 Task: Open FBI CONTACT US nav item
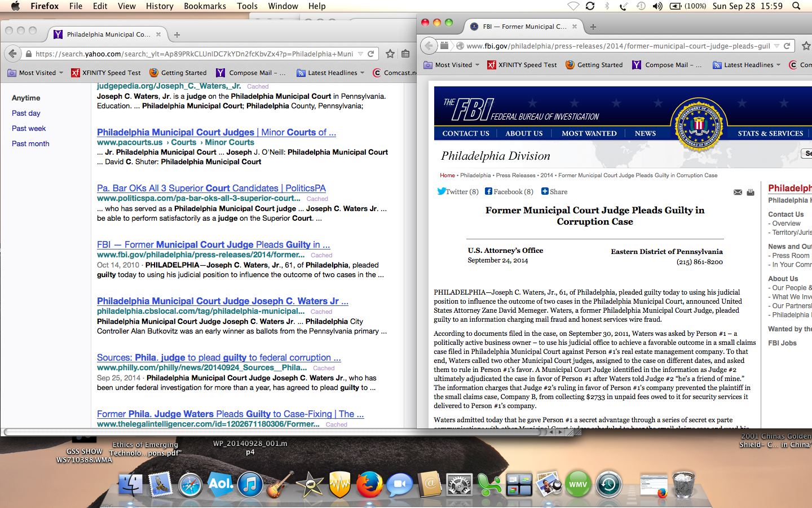coord(466,133)
